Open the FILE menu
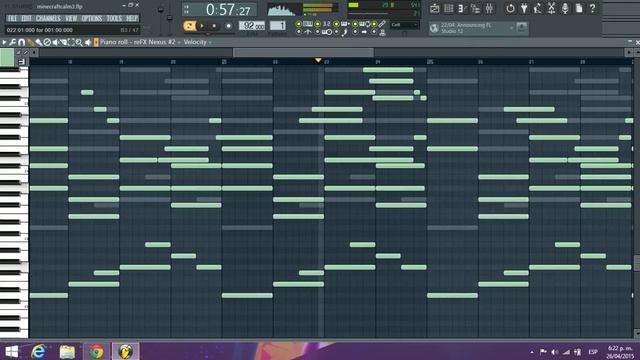The width and height of the screenshot is (640, 360). pos(12,18)
